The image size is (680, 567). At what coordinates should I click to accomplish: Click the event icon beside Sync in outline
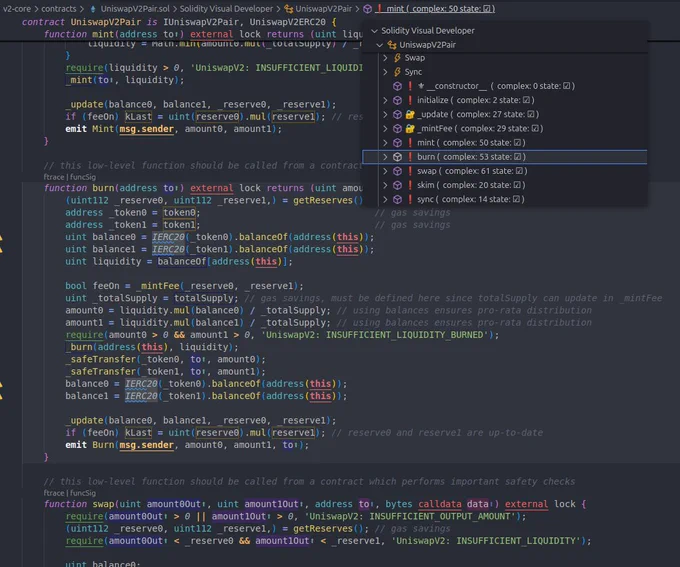(397, 72)
